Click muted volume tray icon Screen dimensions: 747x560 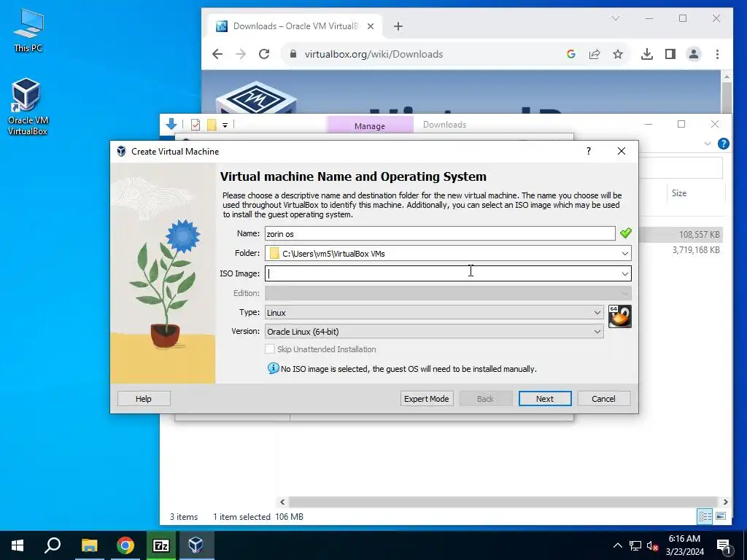(652, 545)
